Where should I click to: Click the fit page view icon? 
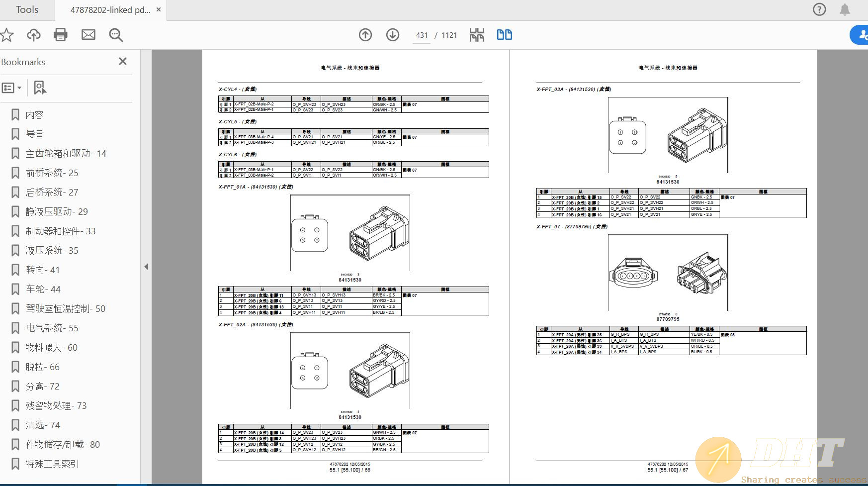[x=477, y=35]
